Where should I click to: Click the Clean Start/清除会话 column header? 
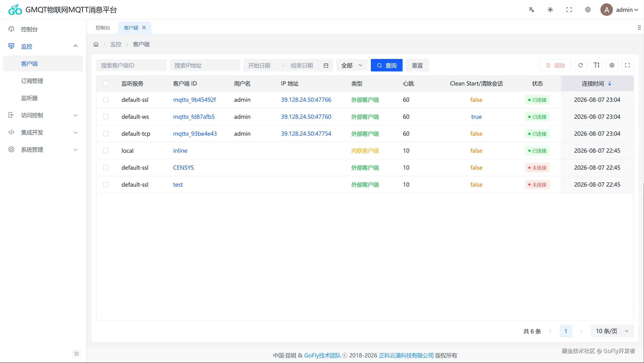pyautogui.click(x=476, y=83)
